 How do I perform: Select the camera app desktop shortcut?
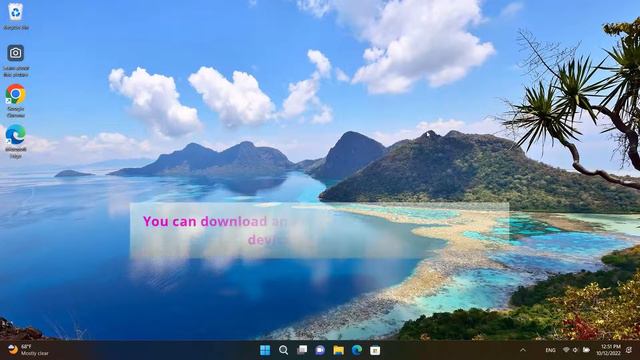16,60
